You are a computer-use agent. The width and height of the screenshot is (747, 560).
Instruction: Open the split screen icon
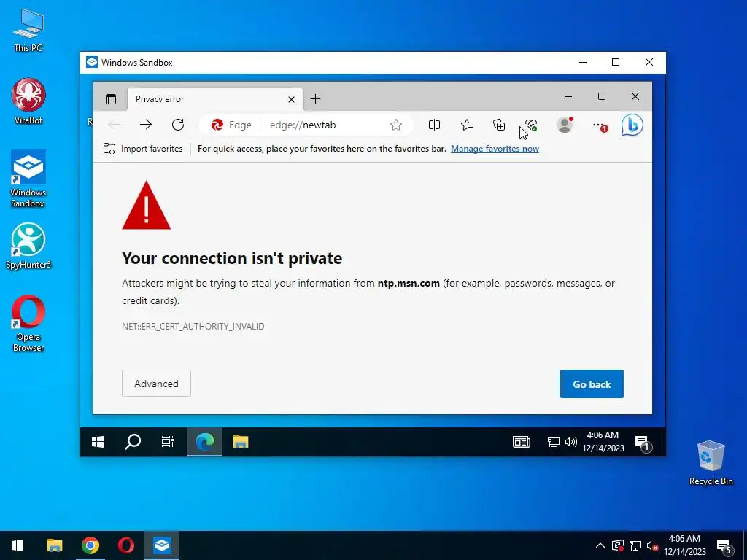tap(434, 125)
